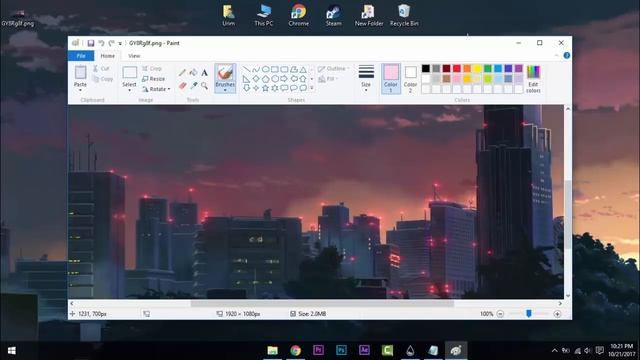Collapse the ribbon using the chevron
Screen dimensions: 640x360
pos(556,56)
